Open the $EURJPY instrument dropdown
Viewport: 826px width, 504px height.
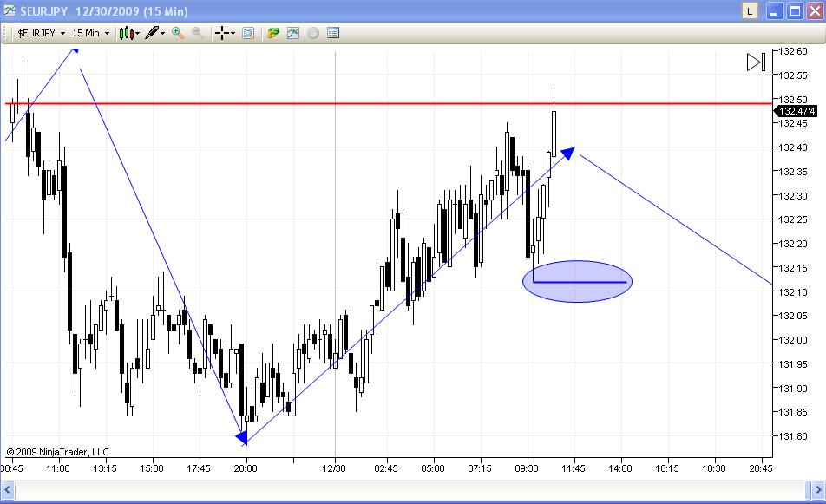point(41,33)
